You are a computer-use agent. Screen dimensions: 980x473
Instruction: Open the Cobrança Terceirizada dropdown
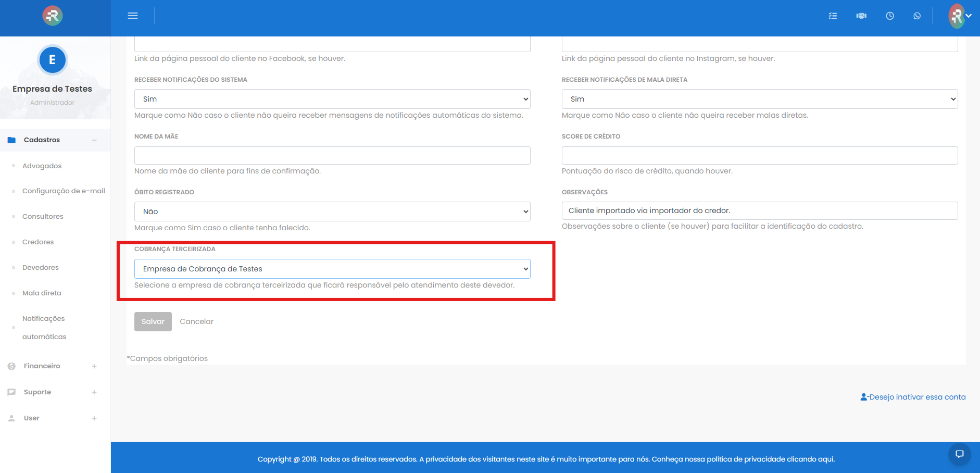pyautogui.click(x=332, y=269)
